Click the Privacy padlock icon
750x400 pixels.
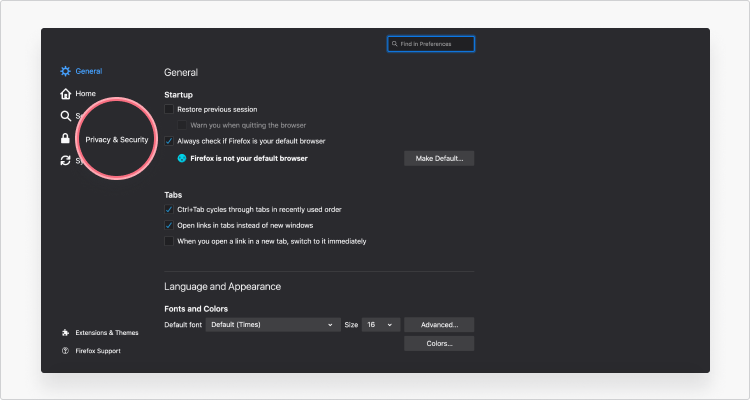65,138
